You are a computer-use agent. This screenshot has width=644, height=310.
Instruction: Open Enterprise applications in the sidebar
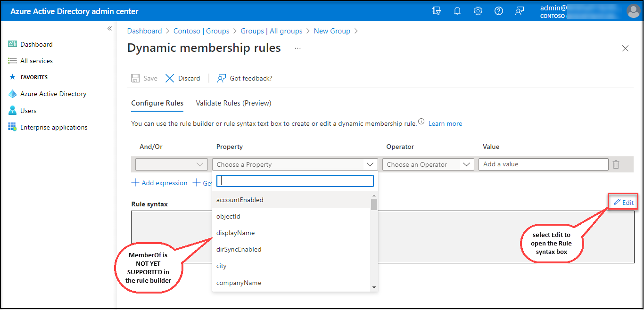[54, 127]
